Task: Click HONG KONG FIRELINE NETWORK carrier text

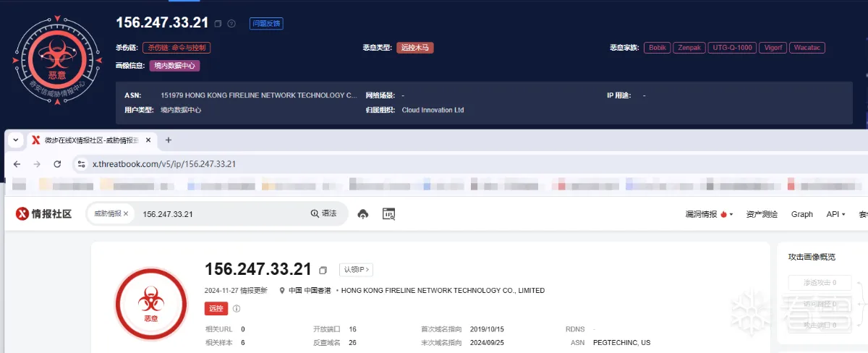Action: [x=443, y=291]
